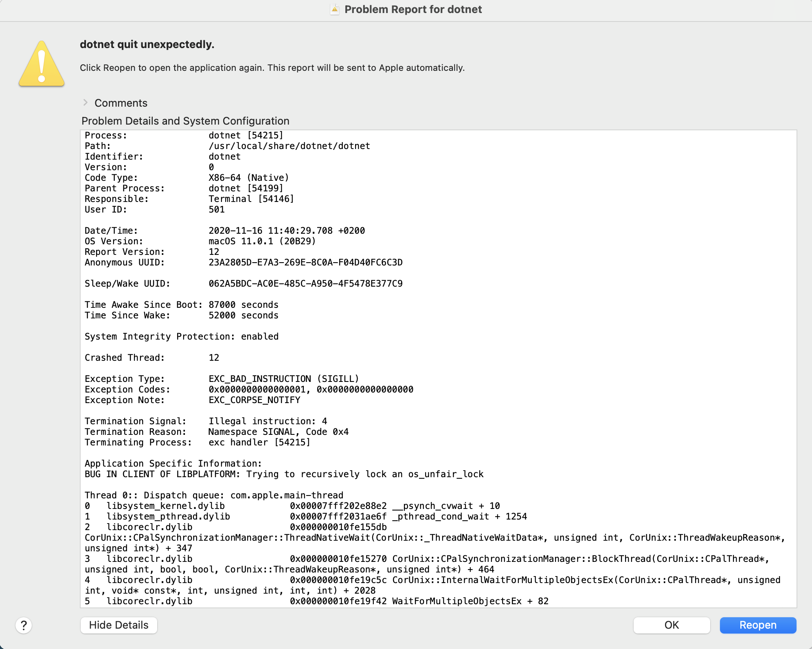Click 'Problem Details and System Configuration' label
The width and height of the screenshot is (812, 649).
[185, 121]
